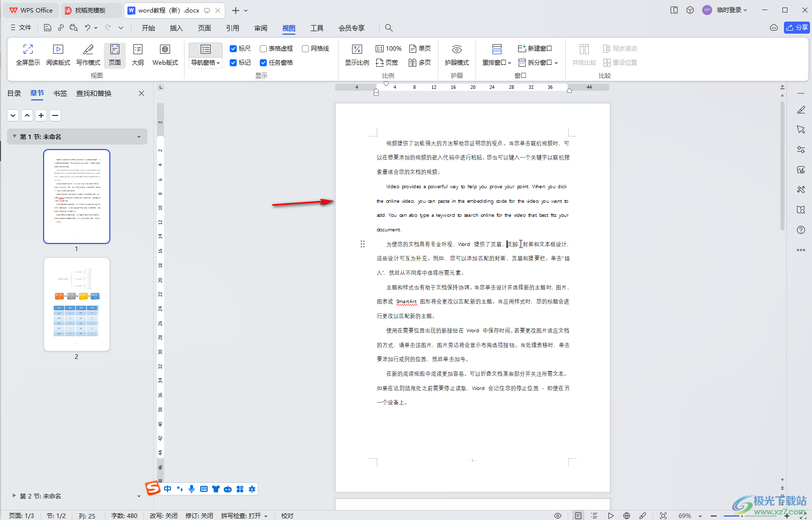This screenshot has height=520, width=812.
Task: Add a new section with plus button
Action: pos(41,115)
